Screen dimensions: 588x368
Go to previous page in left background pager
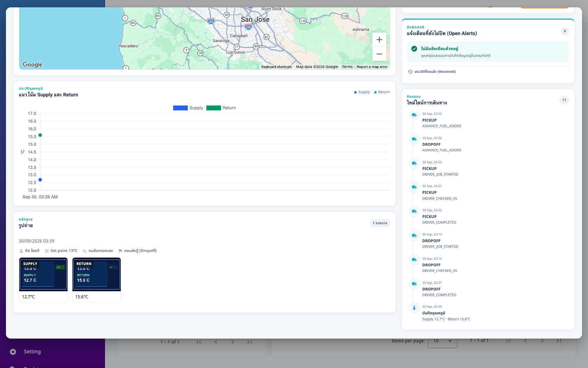(216, 342)
